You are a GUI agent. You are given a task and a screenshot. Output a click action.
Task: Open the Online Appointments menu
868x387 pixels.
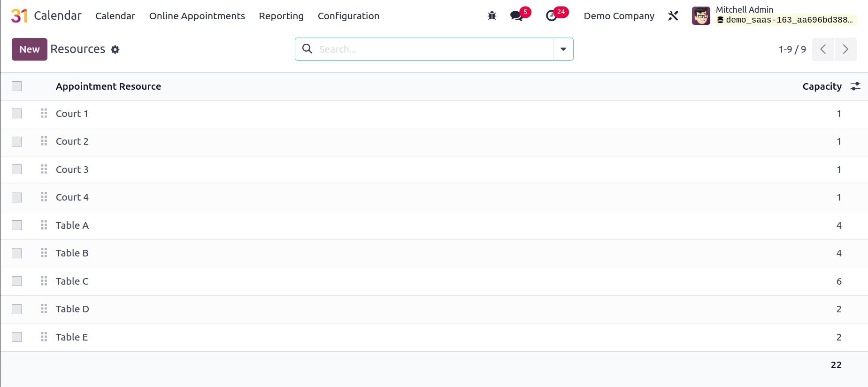(x=197, y=16)
